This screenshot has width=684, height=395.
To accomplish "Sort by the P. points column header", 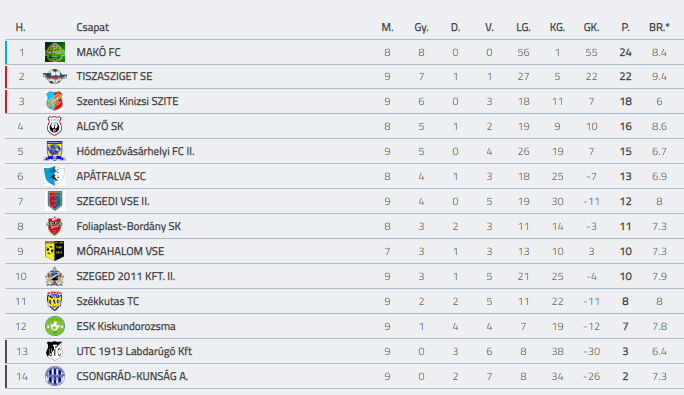I will [626, 27].
